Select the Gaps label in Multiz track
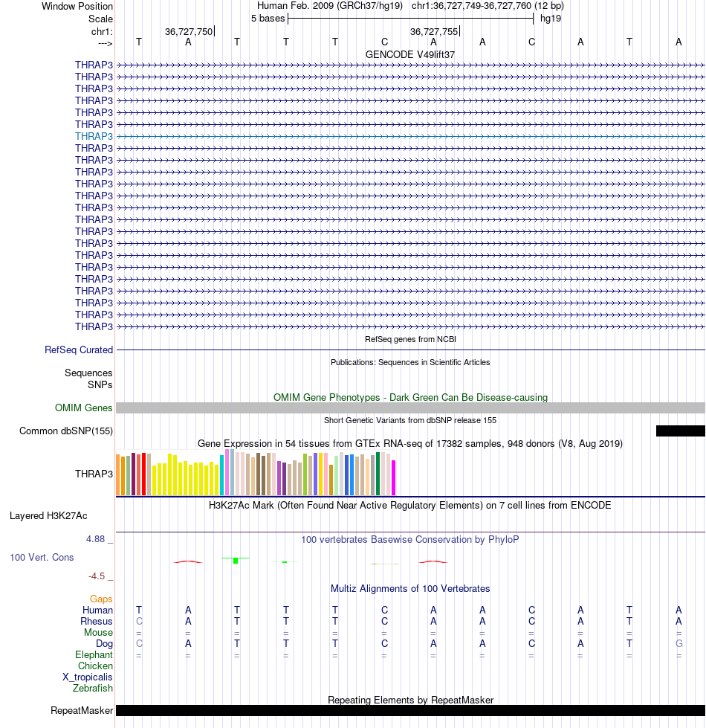706x728 pixels. coord(101,599)
